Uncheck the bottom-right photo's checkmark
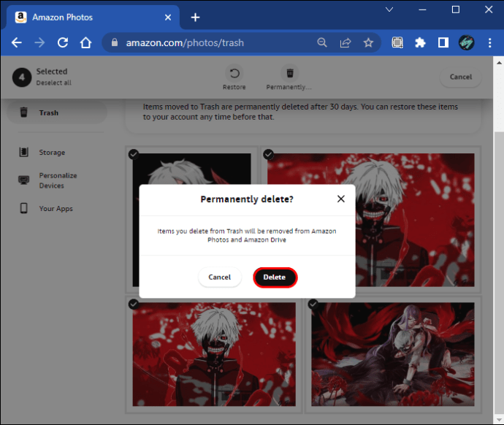The image size is (504, 425). [313, 304]
